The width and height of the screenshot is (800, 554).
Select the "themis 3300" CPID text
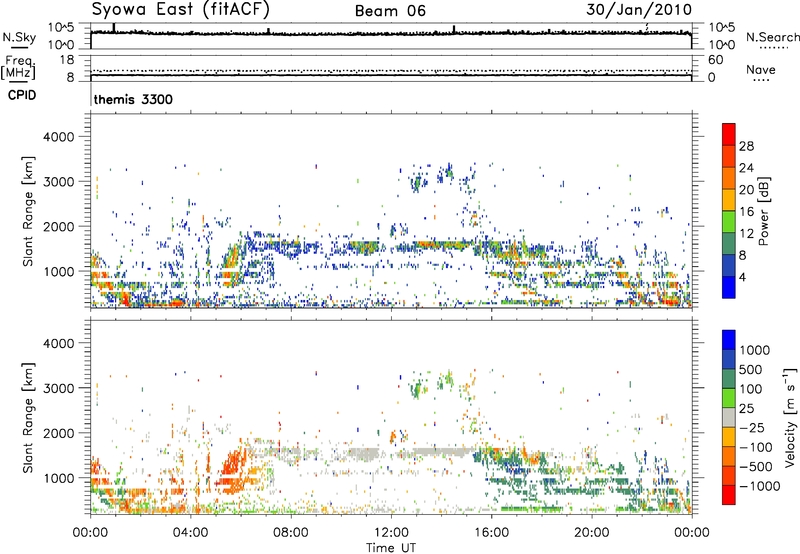pos(133,99)
